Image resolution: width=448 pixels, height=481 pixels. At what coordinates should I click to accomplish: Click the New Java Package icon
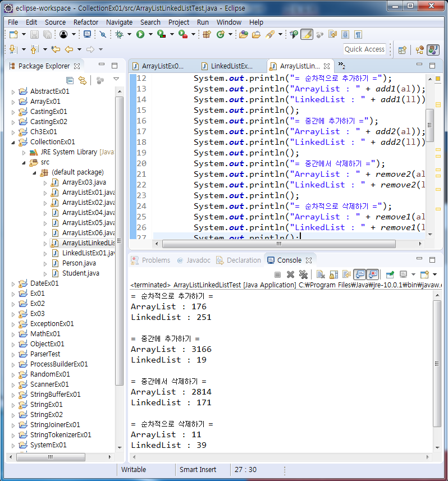coord(207,34)
